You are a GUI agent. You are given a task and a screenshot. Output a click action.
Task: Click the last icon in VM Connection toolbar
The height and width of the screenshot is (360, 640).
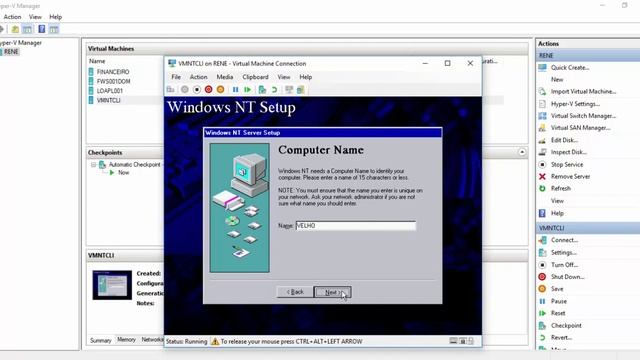tap(301, 89)
